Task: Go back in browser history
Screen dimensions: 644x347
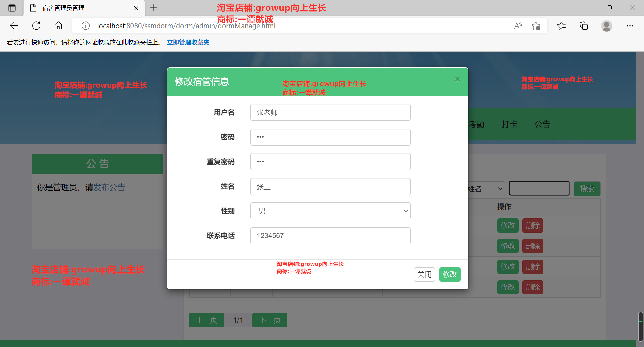Action: coord(14,26)
